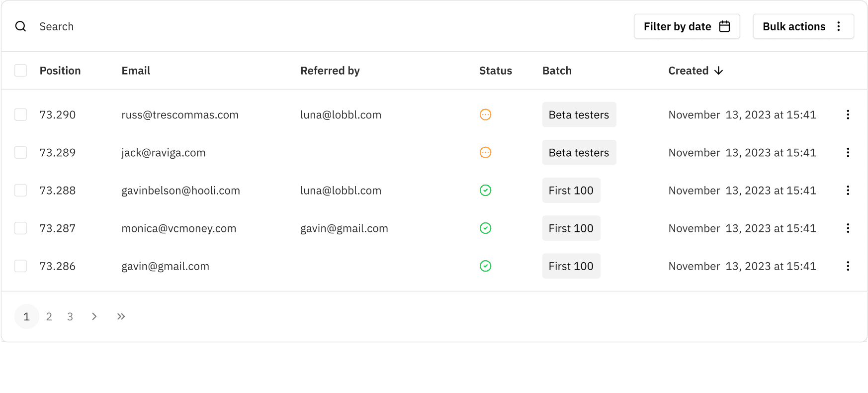Open row menu for jack@raviga.com

(848, 153)
